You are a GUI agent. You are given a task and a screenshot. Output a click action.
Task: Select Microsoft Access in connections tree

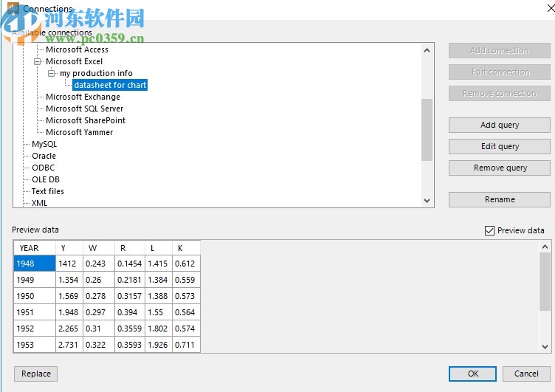click(x=77, y=49)
